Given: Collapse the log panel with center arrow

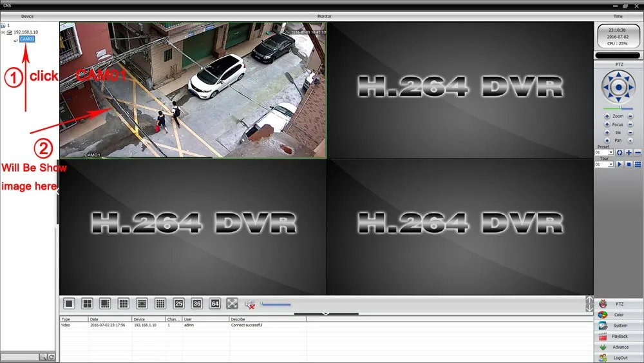Looking at the screenshot, I should (x=326, y=313).
